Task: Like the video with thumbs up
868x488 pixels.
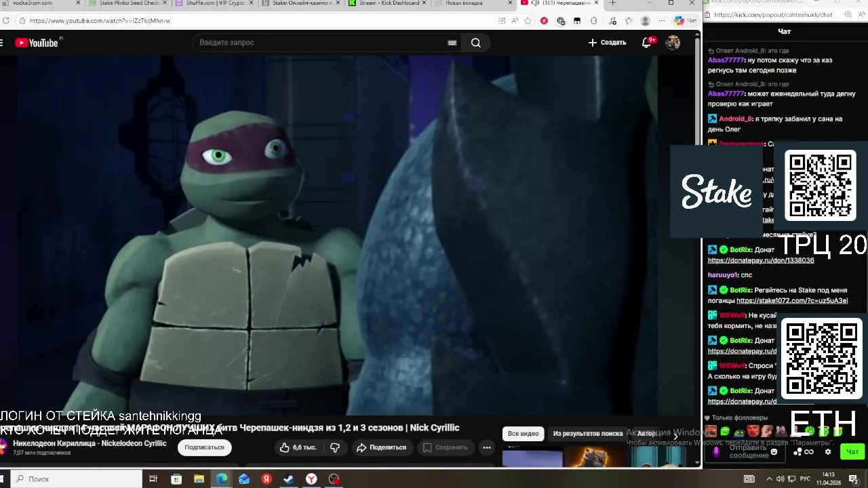Action: tap(298, 447)
